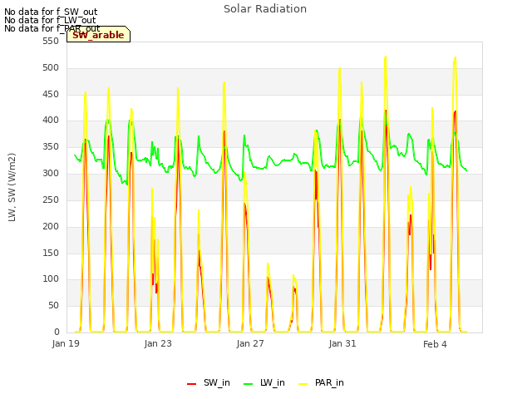The height and width of the screenshot is (399, 532).
Task: Click the 150 y-axis tick label
Action: [x=51, y=253]
